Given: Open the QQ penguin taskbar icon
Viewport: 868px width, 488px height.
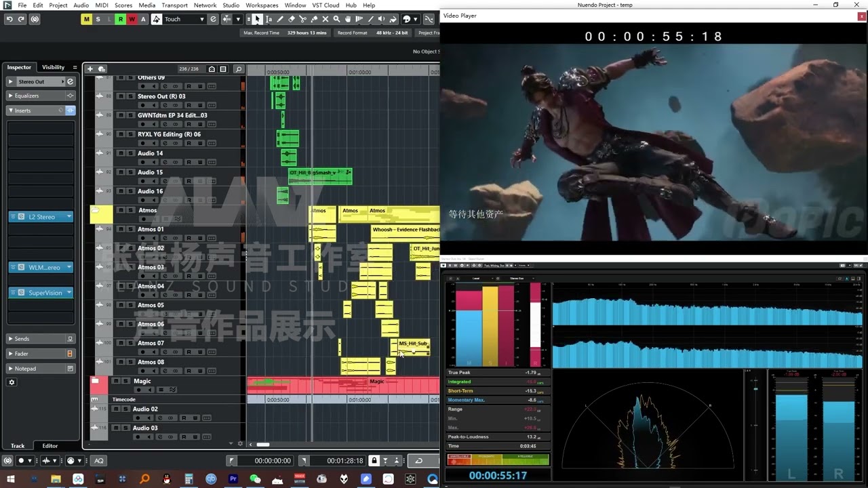Looking at the screenshot, I should click(167, 479).
